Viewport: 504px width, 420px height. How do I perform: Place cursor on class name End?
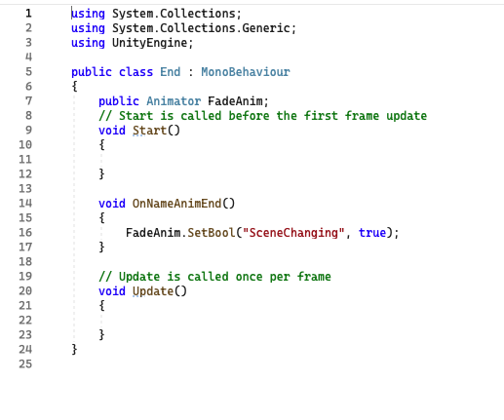[x=170, y=72]
